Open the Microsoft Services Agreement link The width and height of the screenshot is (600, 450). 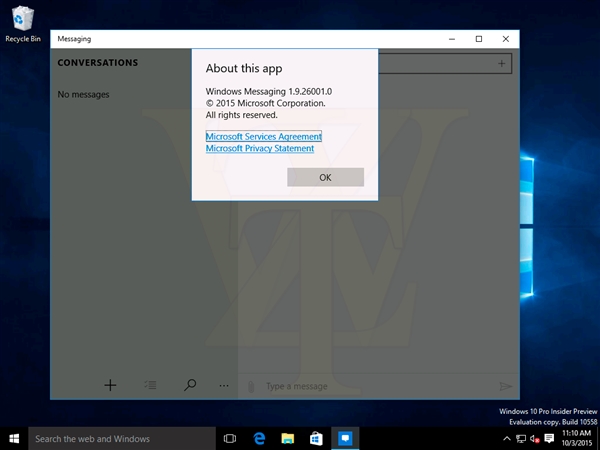click(263, 136)
